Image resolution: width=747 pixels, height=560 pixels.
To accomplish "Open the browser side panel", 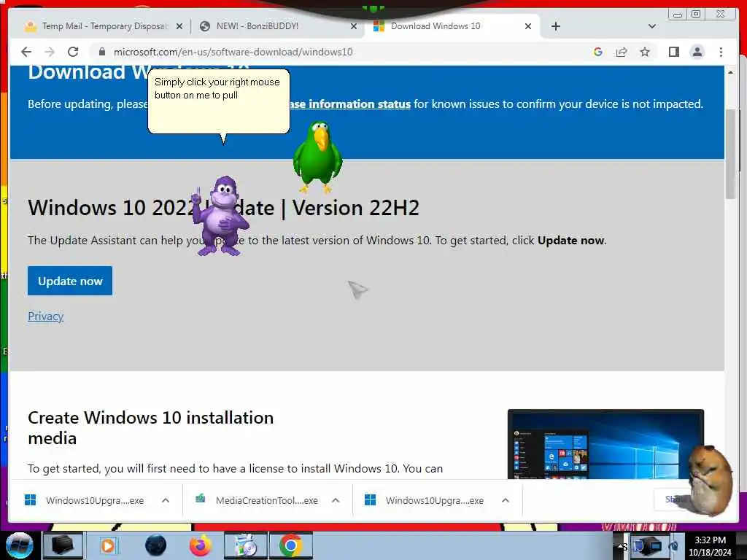I will 673,52.
